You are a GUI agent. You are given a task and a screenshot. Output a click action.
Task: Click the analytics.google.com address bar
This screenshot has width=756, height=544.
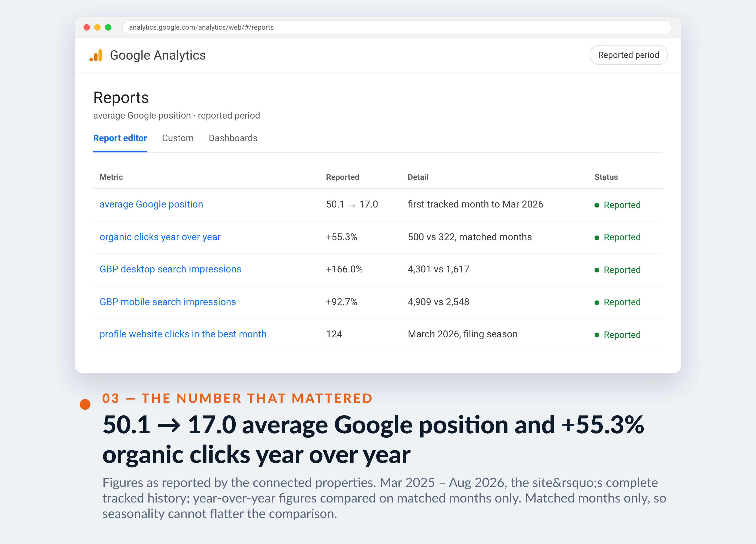(397, 27)
